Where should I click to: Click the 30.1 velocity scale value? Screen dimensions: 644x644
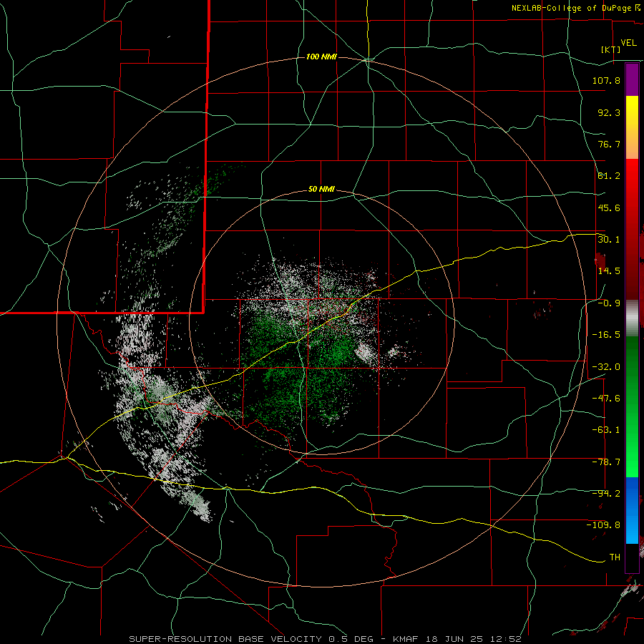pos(609,240)
